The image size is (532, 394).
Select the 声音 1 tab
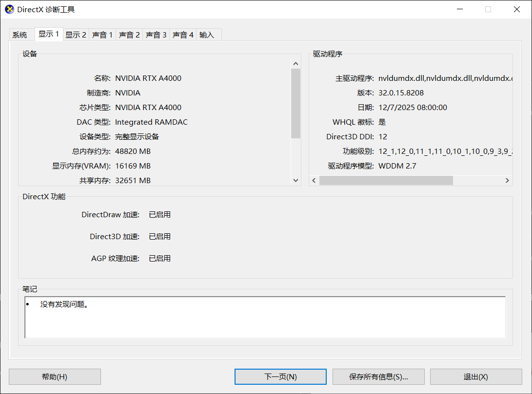[102, 35]
